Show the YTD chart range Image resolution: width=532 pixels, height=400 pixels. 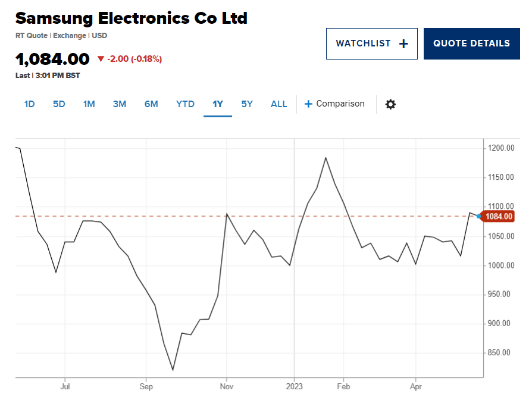[x=185, y=104]
